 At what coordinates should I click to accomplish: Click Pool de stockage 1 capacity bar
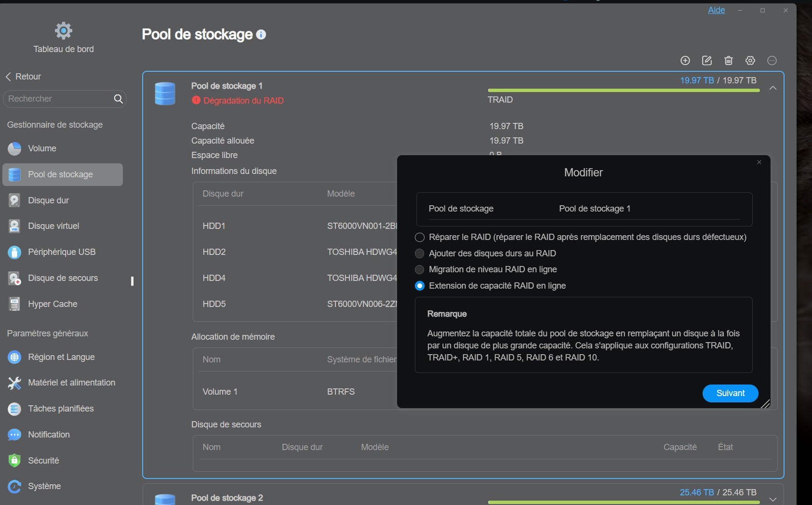click(x=624, y=90)
